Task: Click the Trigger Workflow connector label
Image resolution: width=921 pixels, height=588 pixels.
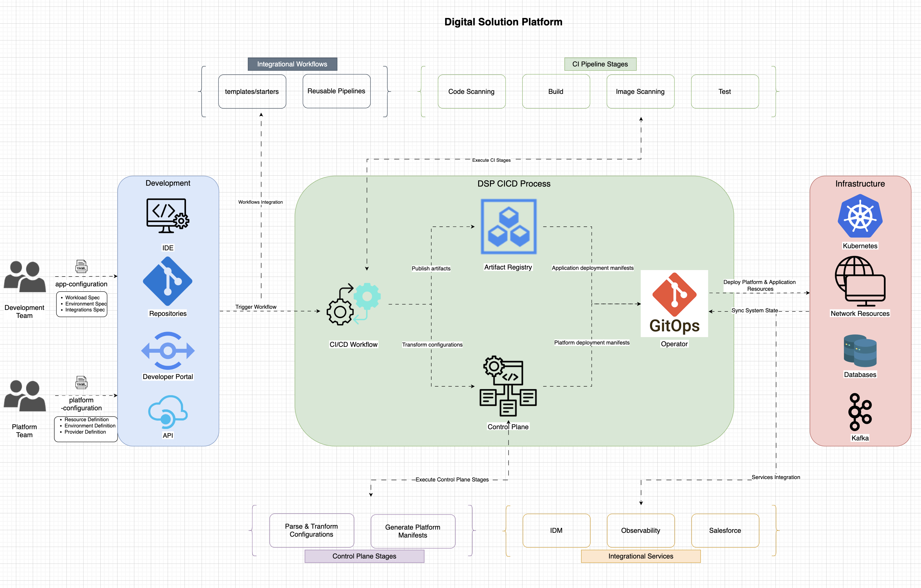Action: pos(256,307)
